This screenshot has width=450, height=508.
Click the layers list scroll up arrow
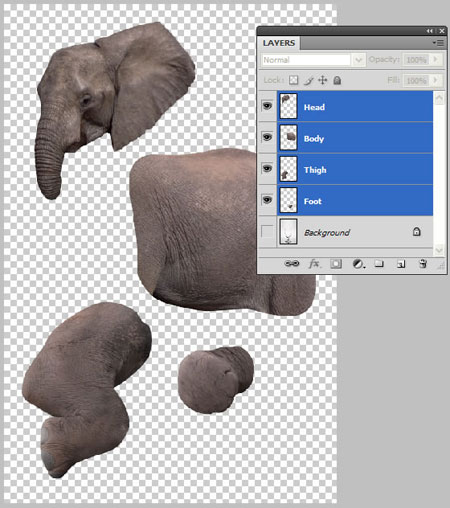(x=439, y=98)
